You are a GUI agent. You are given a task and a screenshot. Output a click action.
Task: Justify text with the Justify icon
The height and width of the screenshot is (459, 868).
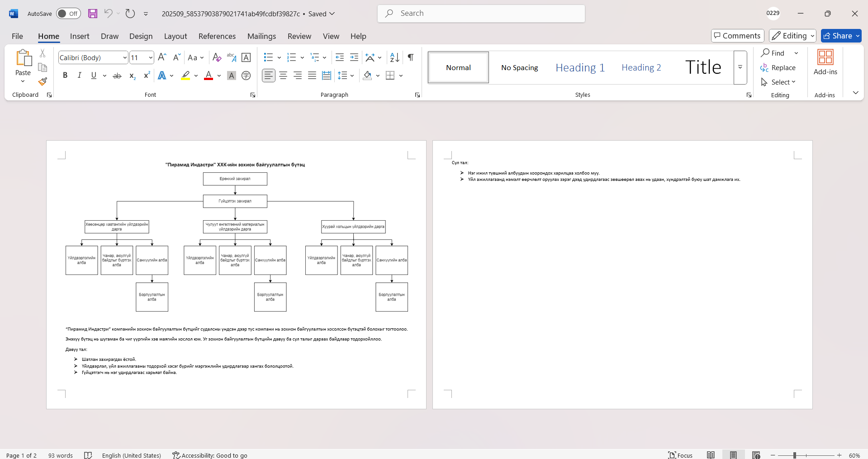[312, 76]
